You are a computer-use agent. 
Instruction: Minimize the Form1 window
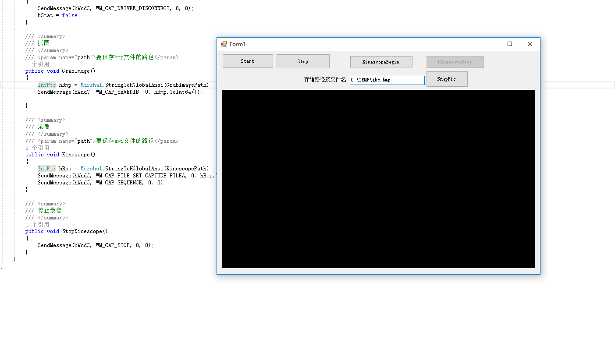(x=490, y=44)
